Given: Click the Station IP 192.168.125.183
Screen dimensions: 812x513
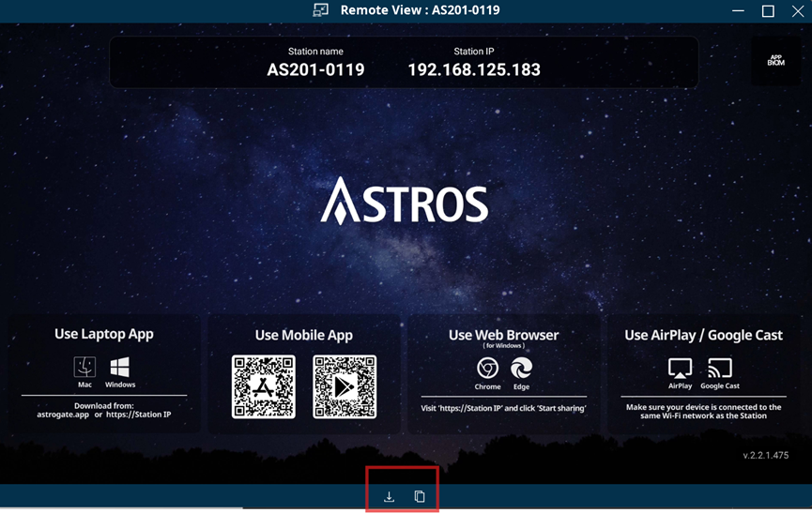Looking at the screenshot, I should (473, 69).
